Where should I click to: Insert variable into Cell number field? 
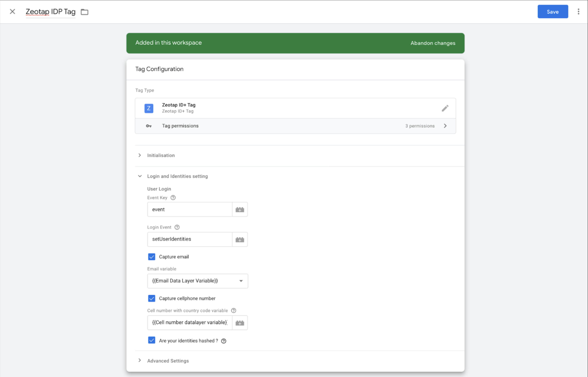[240, 323]
